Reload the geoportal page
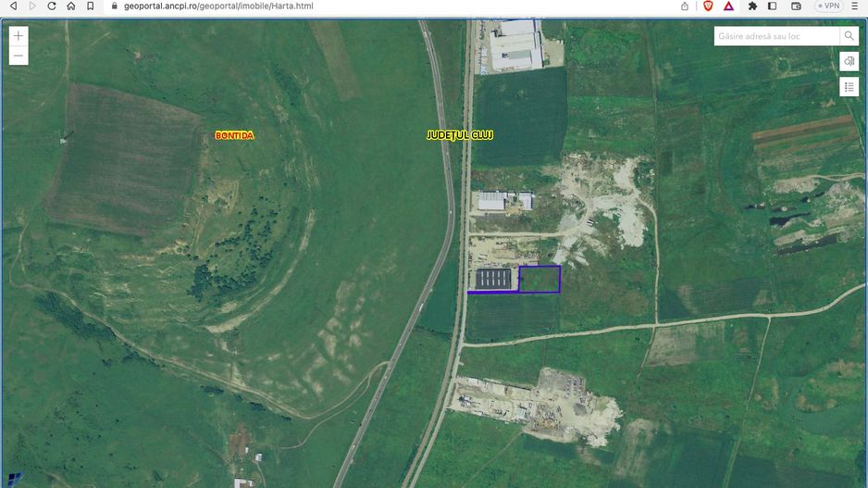 [x=52, y=6]
